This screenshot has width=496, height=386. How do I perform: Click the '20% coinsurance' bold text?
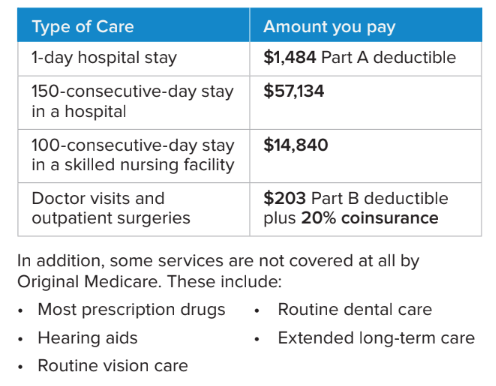[x=370, y=218]
